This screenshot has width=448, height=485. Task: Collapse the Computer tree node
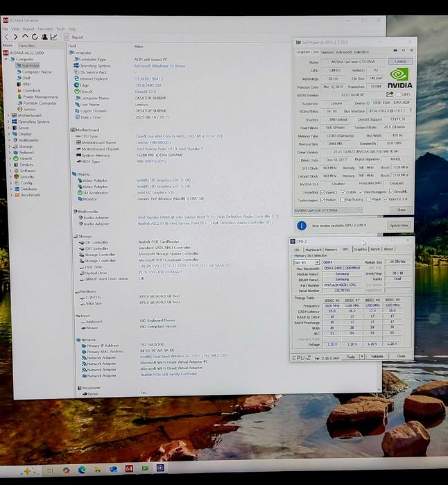coord(6,59)
